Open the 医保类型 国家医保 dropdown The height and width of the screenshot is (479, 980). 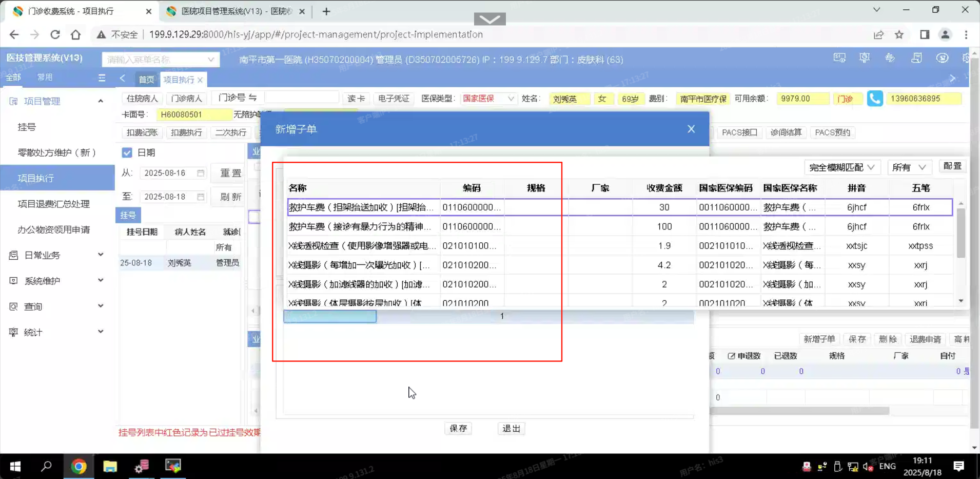488,99
